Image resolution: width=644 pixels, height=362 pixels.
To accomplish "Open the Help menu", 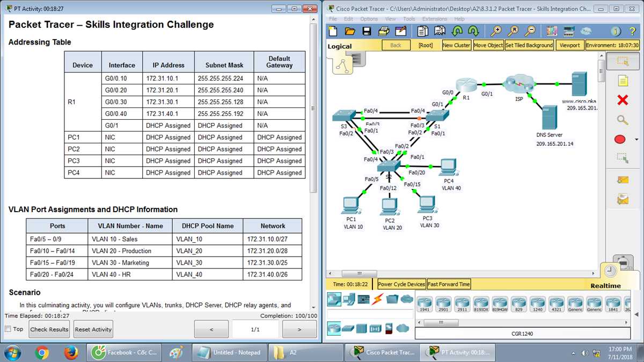I will tap(459, 19).
